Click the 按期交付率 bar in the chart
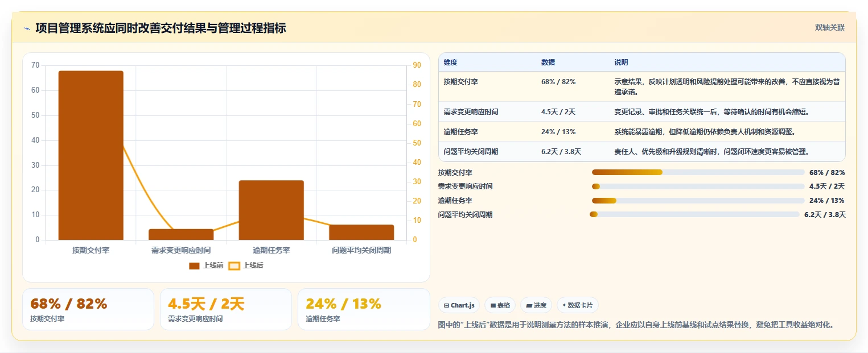Image resolution: width=868 pixels, height=353 pixels. [90, 155]
